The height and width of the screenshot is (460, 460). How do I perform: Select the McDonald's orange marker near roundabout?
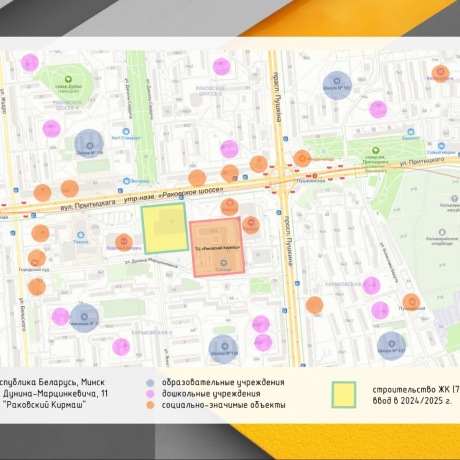[x=302, y=159]
